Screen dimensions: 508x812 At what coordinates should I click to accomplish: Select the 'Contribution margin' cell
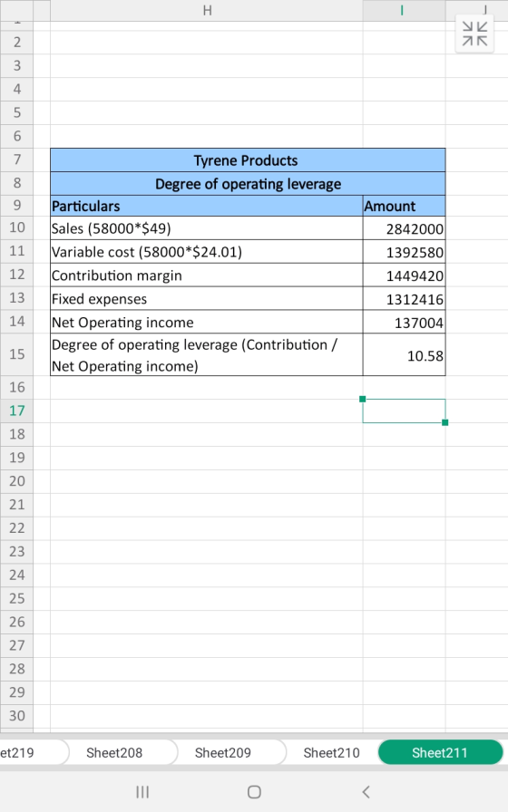tap(207, 275)
